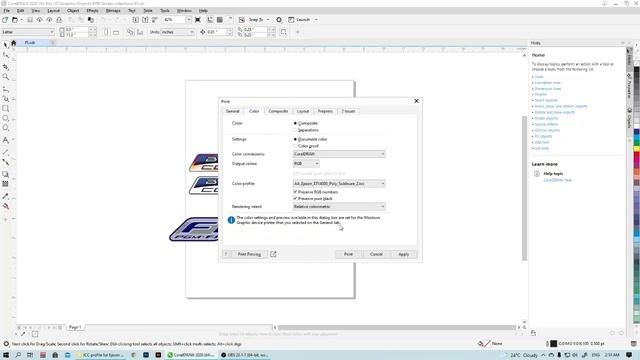Select the Parallel Dimension tool
640x360 pixels.
point(6,152)
